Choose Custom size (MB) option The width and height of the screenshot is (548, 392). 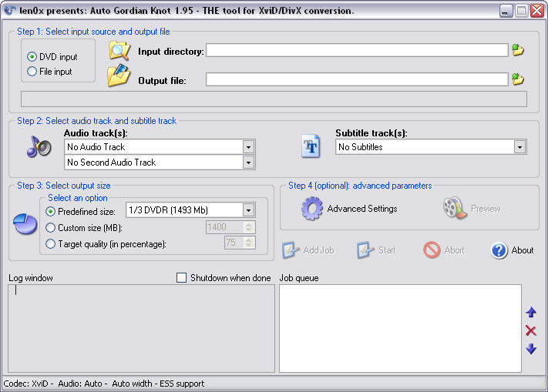pyautogui.click(x=50, y=228)
